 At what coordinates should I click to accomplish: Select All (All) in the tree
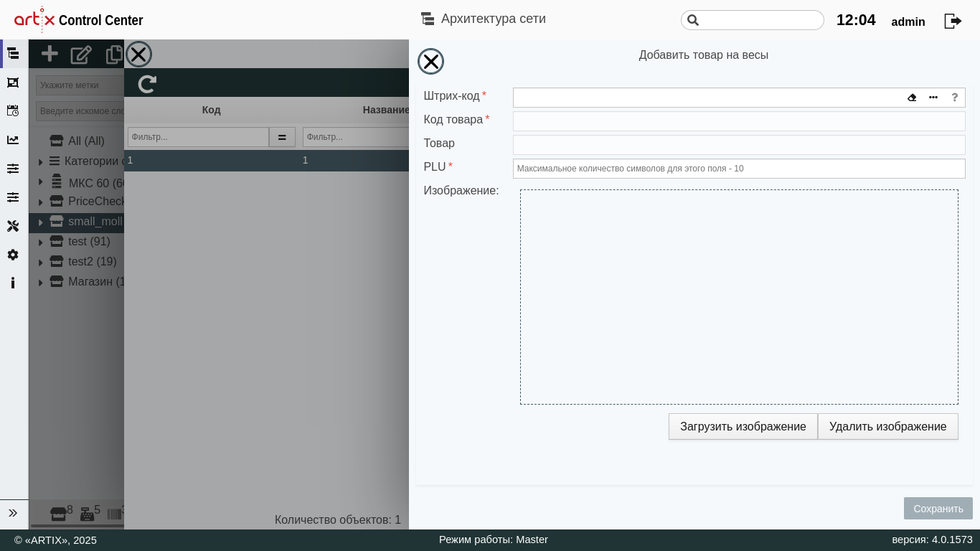point(86,141)
